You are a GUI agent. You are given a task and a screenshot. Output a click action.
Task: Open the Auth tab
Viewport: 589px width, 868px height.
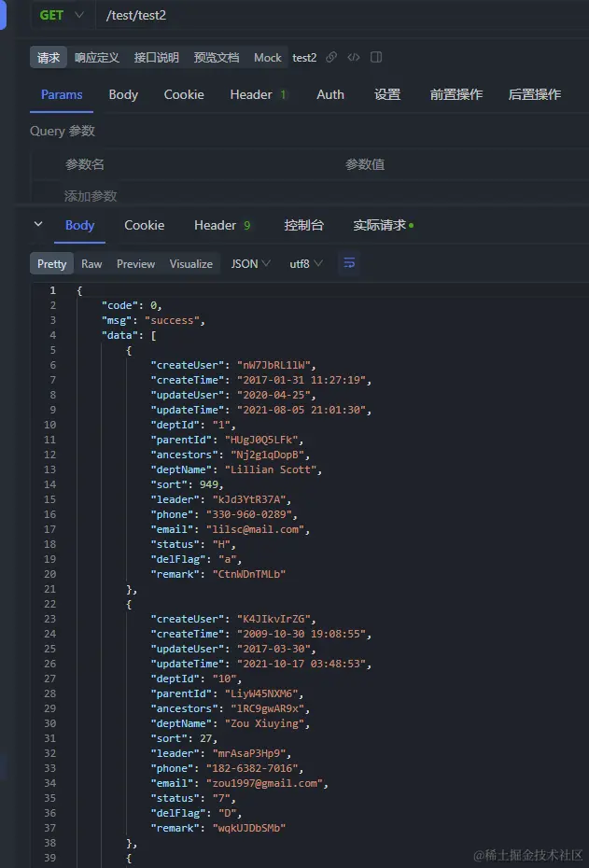[330, 94]
